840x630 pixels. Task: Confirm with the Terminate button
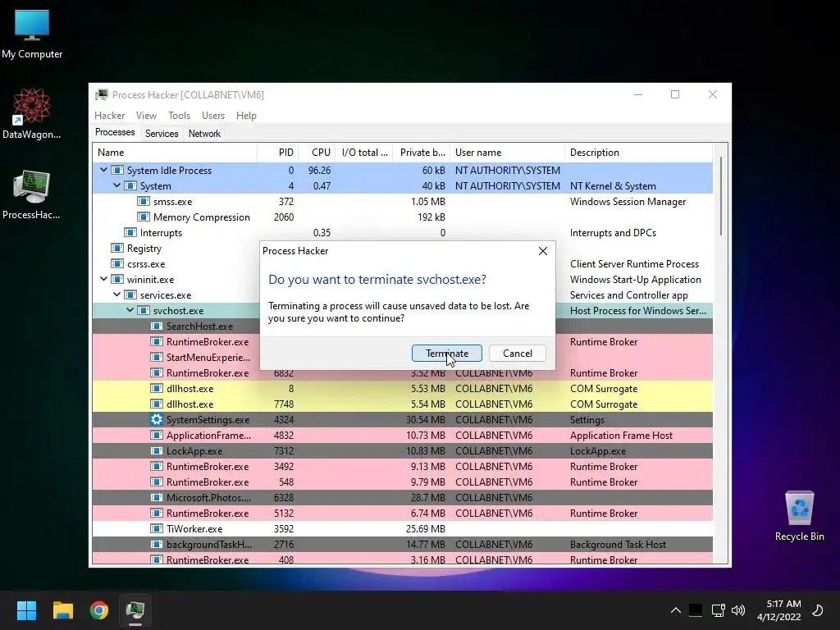coord(447,353)
